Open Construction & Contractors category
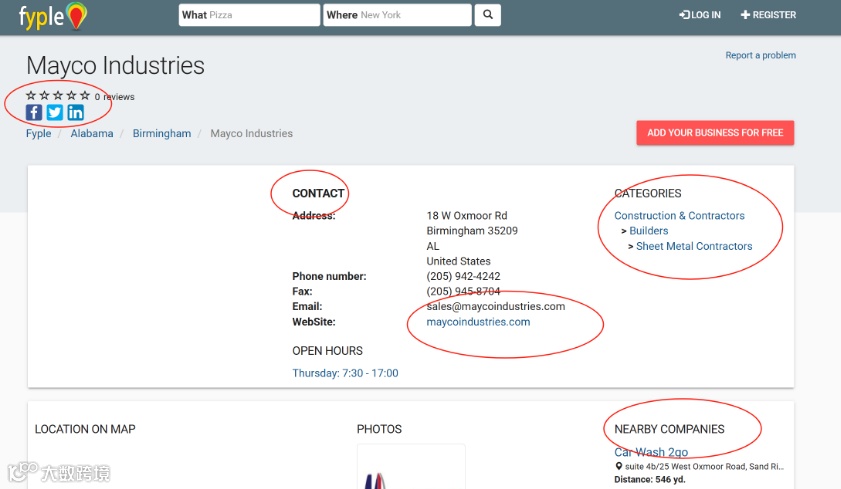This screenshot has width=841, height=489. point(679,216)
